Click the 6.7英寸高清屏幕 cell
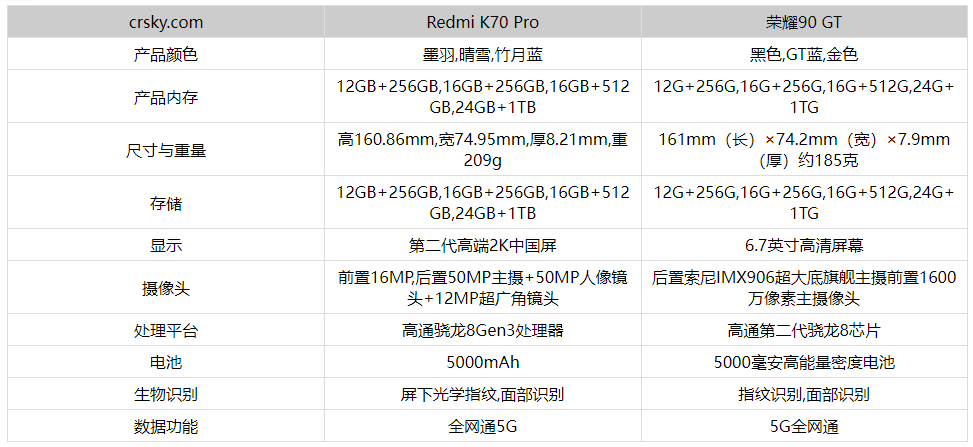The height and width of the screenshot is (447, 973). pyautogui.click(x=804, y=246)
